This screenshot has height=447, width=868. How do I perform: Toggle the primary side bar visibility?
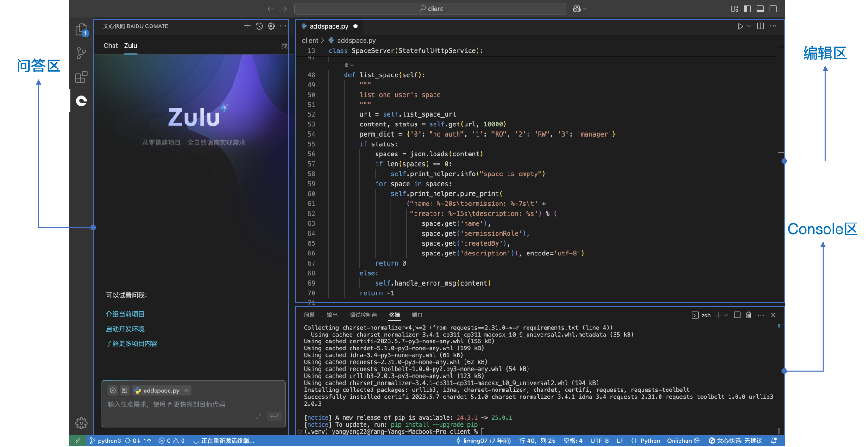tap(747, 9)
